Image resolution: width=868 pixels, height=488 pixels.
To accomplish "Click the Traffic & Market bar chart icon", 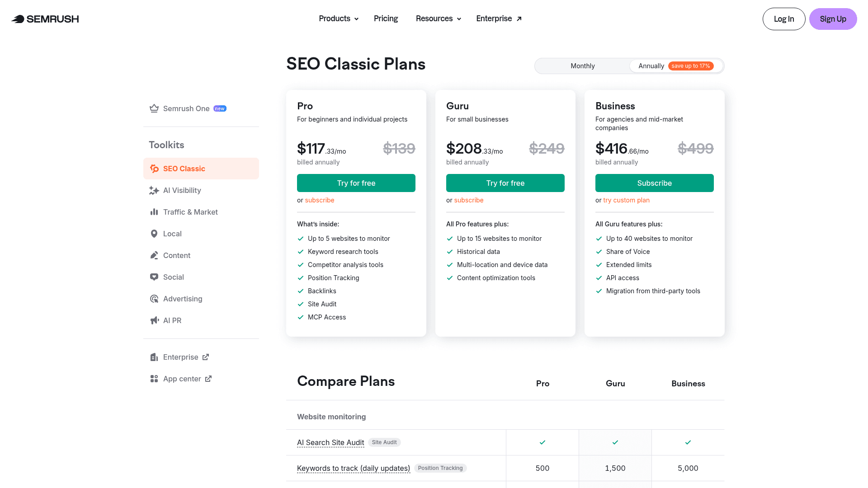I will [154, 212].
